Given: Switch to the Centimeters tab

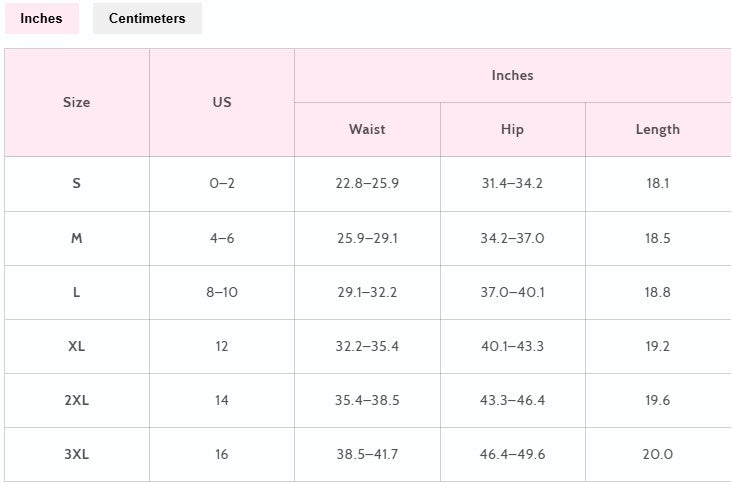Looking at the screenshot, I should point(147,18).
